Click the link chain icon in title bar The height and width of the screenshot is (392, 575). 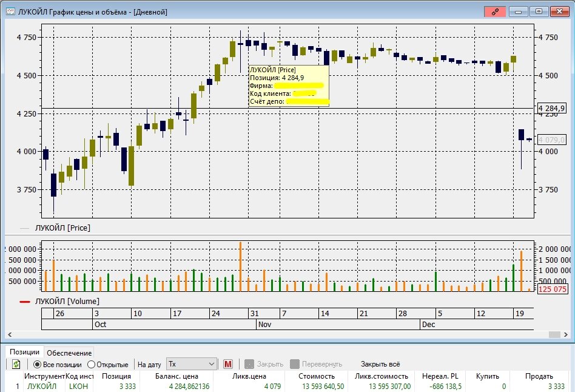coord(495,12)
